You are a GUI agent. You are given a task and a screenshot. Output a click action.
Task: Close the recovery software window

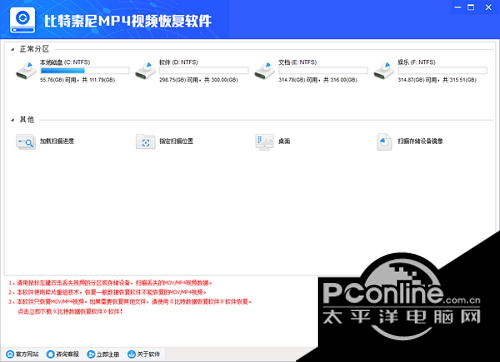click(488, 7)
